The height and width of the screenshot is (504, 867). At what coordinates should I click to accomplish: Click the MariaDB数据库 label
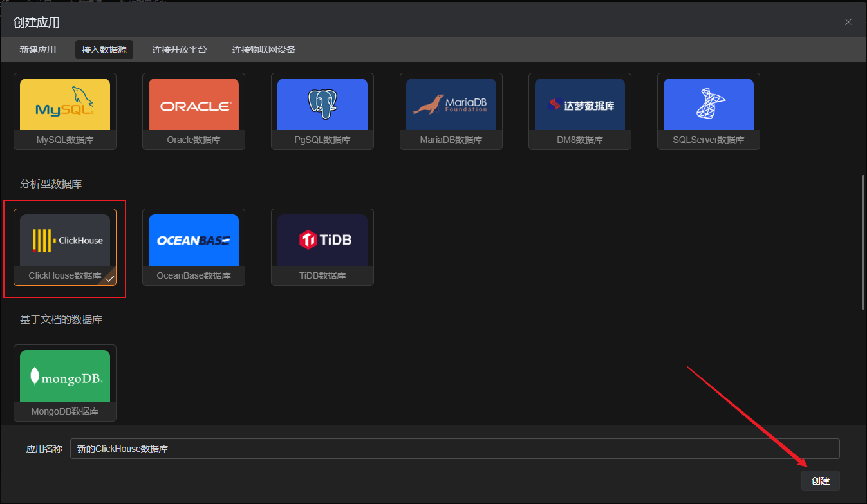451,140
